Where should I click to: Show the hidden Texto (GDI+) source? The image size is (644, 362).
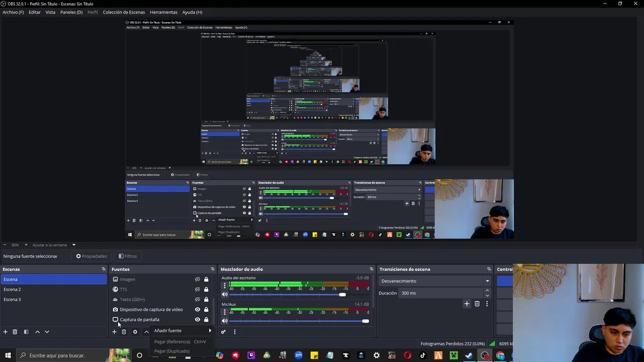point(197,300)
